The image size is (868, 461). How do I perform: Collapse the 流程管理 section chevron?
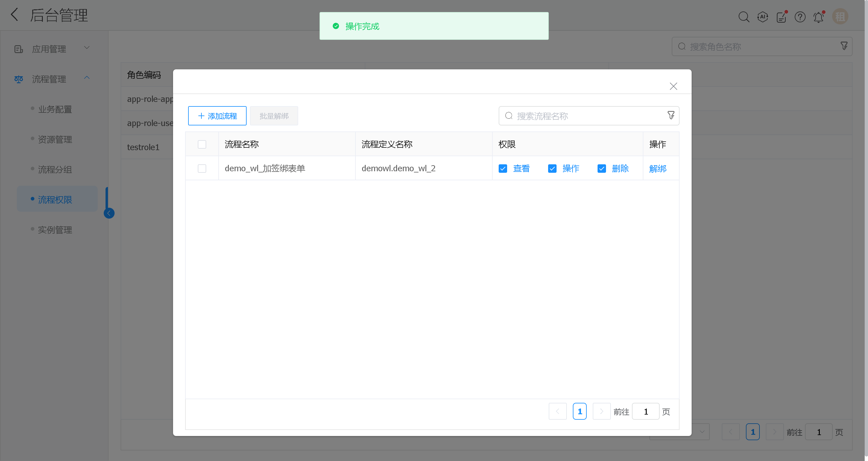87,78
